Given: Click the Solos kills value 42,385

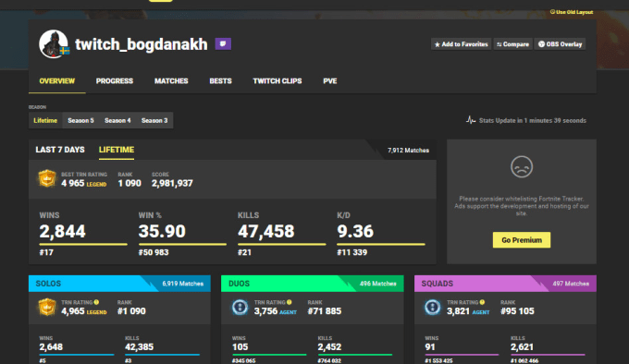Looking at the screenshot, I should pos(139,346).
